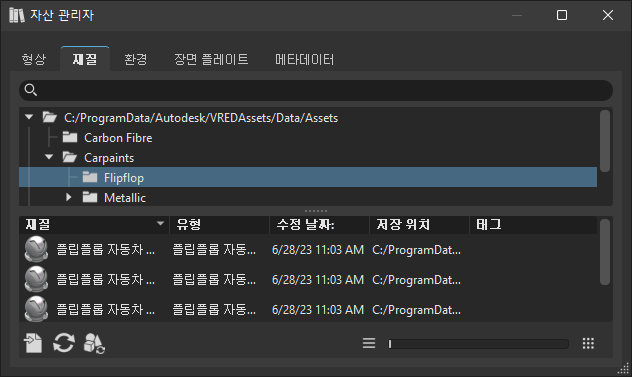Click the Flipflop folder icon
Screen dimensions: 632x377
[90, 177]
